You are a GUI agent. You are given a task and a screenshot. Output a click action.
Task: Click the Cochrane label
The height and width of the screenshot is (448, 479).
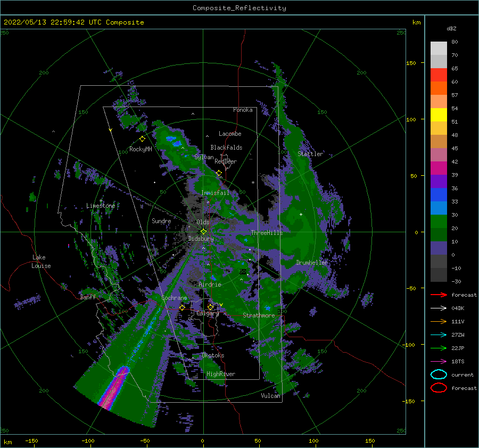(174, 298)
